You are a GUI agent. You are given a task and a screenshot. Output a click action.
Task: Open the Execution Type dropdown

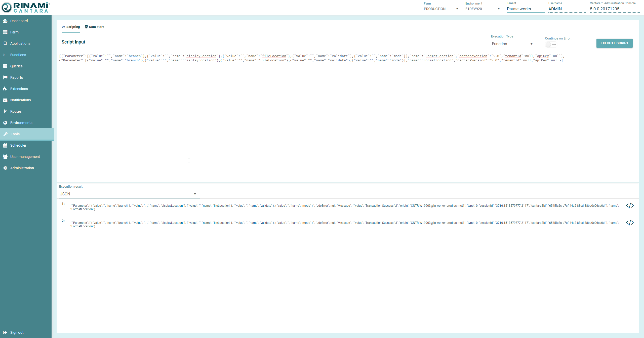pos(513,44)
